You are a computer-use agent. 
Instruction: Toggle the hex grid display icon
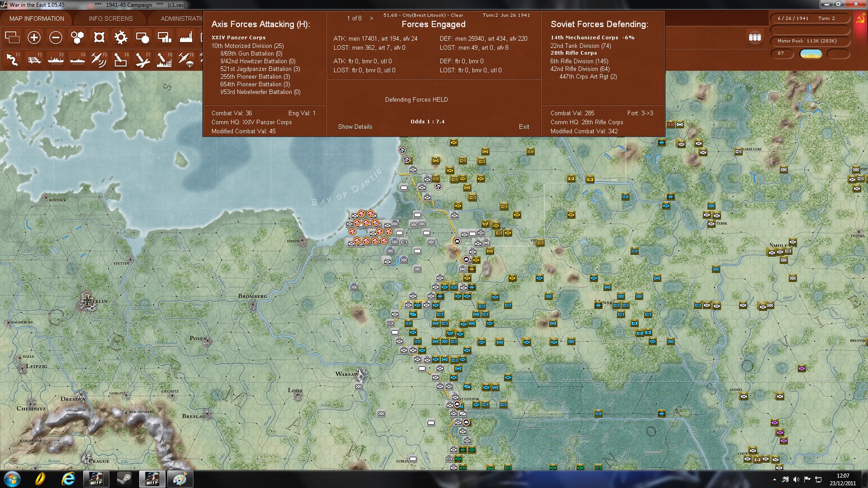[77, 38]
